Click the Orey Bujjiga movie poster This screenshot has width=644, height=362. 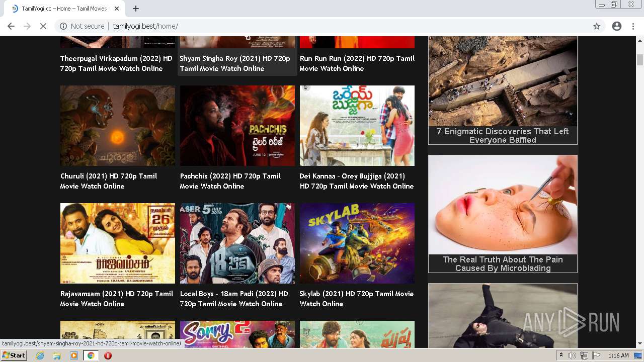(x=357, y=126)
